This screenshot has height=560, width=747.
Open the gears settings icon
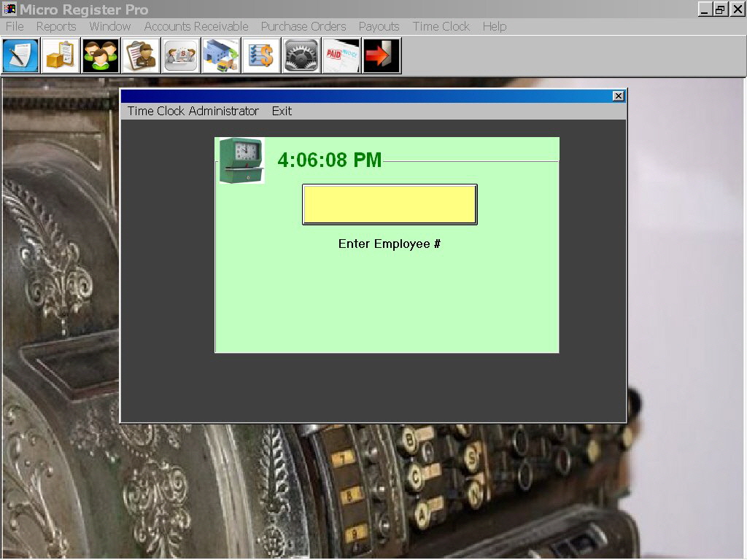coord(301,55)
